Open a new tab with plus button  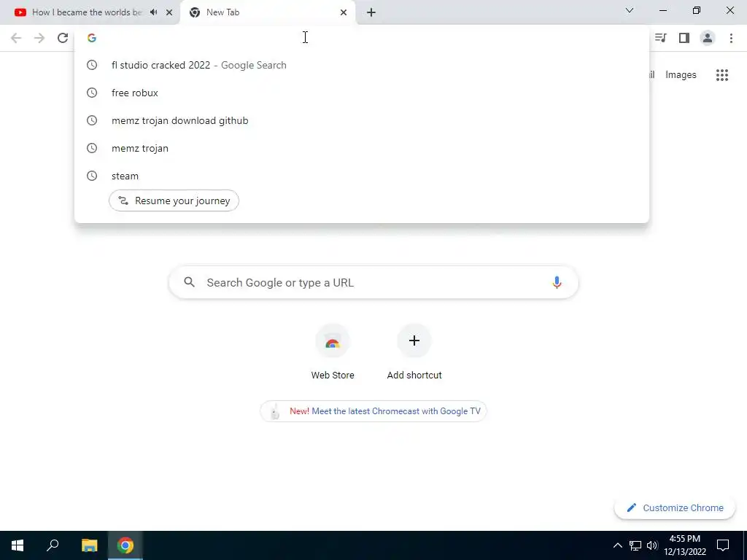click(371, 12)
